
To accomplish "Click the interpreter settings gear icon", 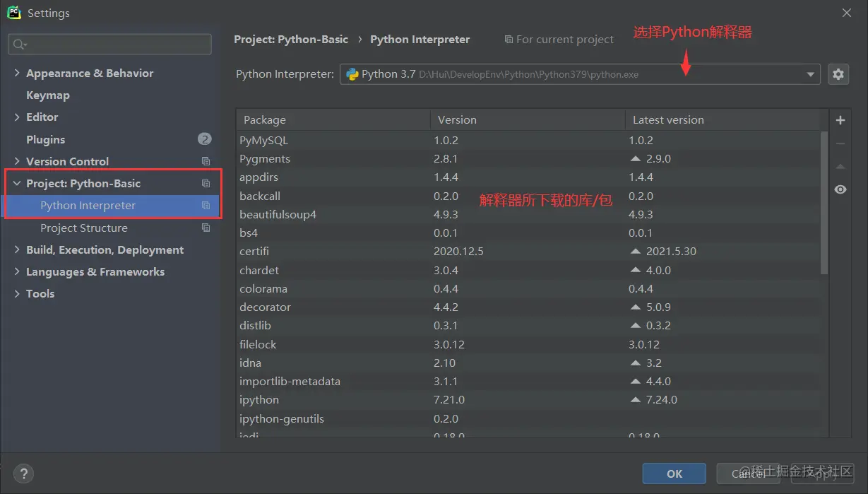I will [x=838, y=74].
